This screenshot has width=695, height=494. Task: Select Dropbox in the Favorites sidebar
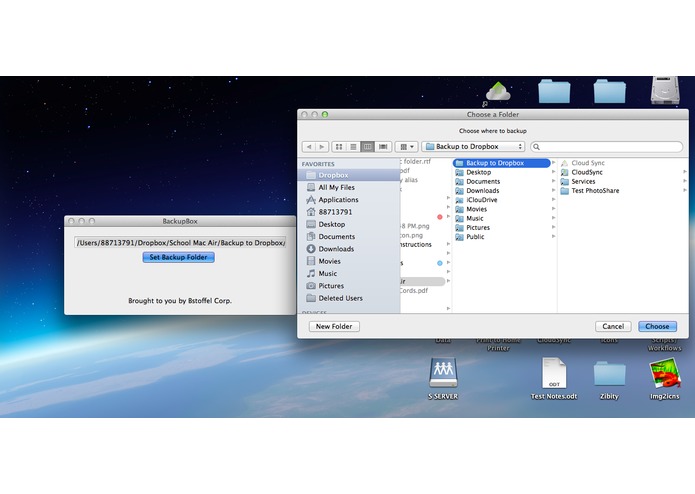(x=349, y=175)
